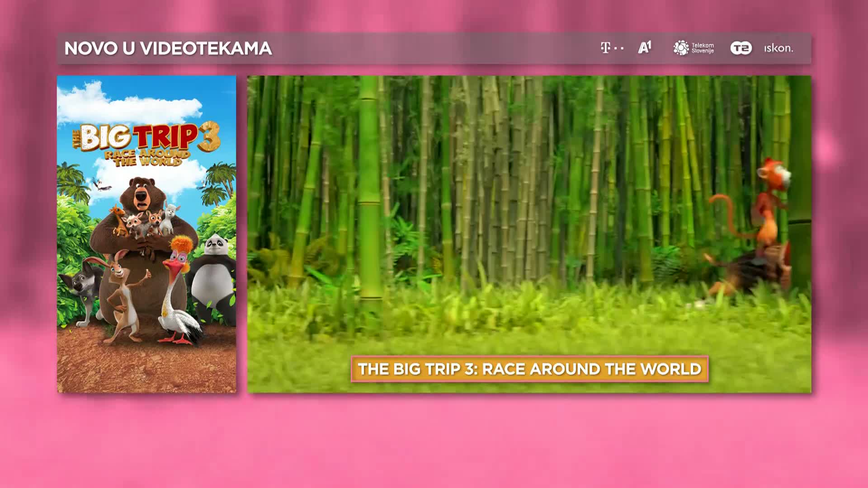Screen dimensions: 868x488
Task: Click the orange monkey in the video
Action: 769,203
